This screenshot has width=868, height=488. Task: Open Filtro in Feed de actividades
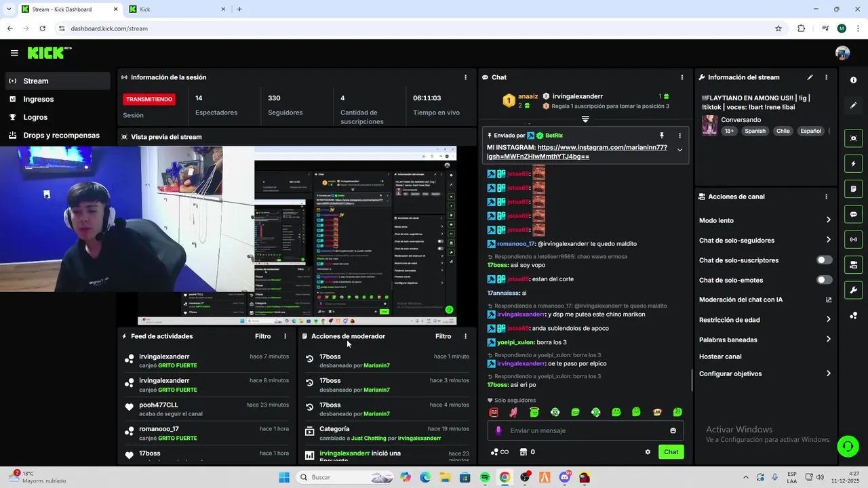(x=262, y=336)
